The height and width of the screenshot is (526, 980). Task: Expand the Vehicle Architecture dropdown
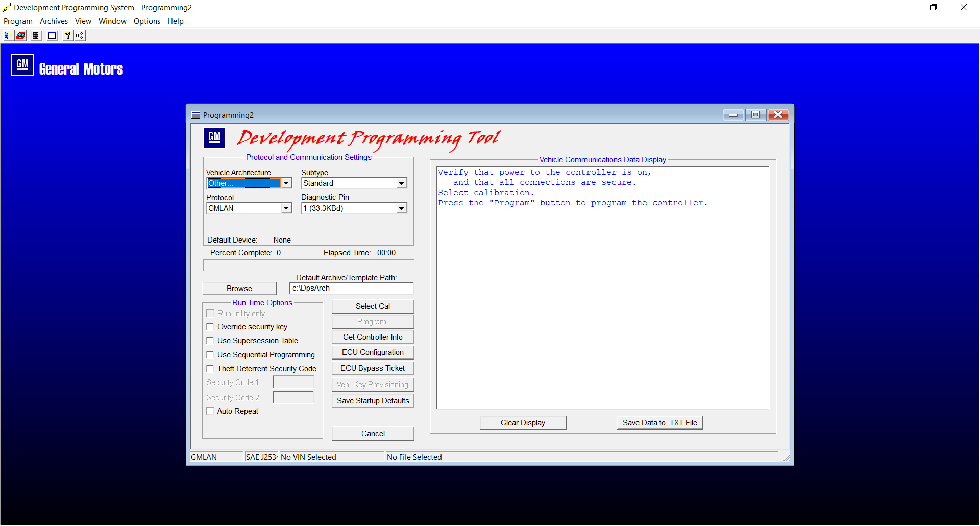pyautogui.click(x=286, y=183)
